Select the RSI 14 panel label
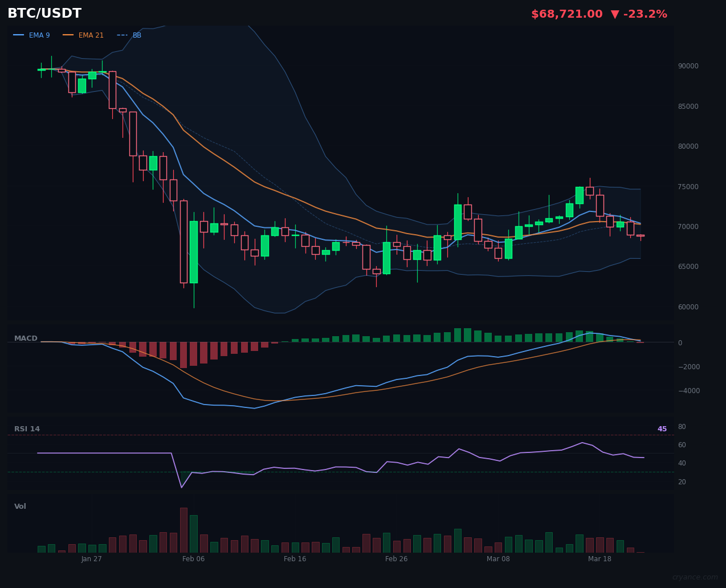The width and height of the screenshot is (726, 588). click(27, 428)
